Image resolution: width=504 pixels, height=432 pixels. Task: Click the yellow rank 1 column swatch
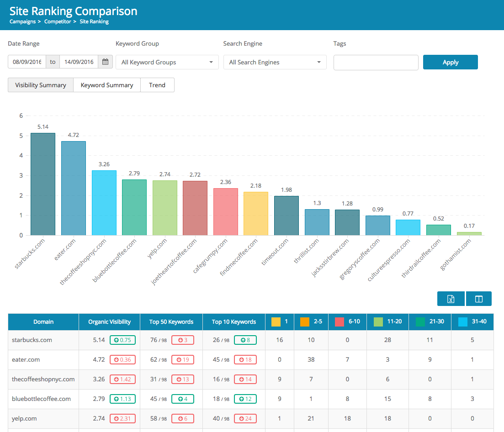point(276,321)
